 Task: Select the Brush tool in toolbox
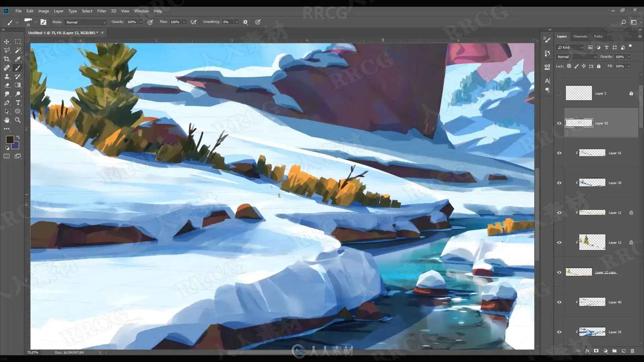click(18, 68)
